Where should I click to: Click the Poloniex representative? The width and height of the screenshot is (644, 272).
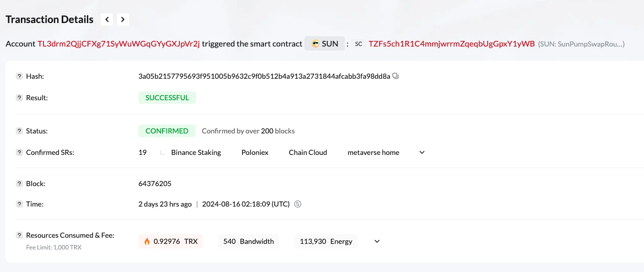[255, 152]
